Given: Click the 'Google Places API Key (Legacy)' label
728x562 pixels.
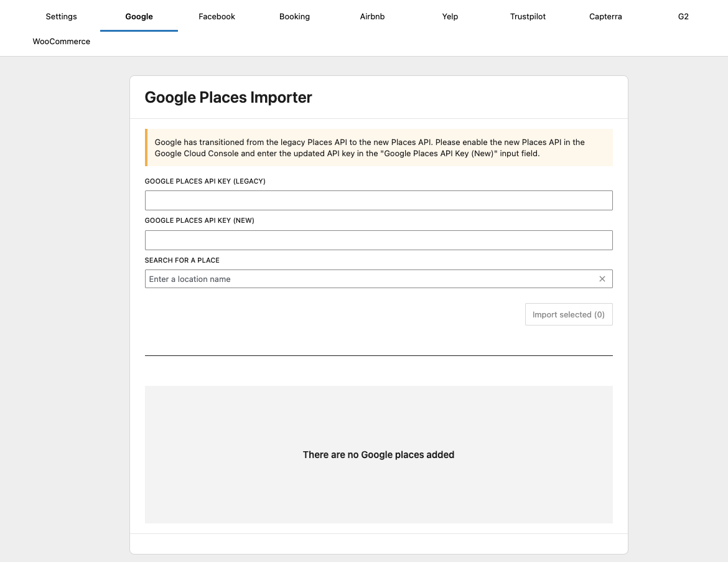Looking at the screenshot, I should click(205, 181).
